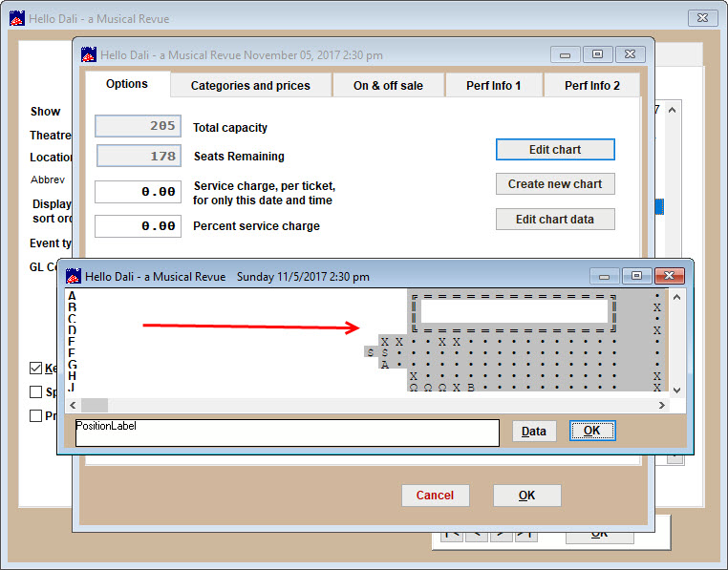Screen dimensions: 728x570
Task: Click the app icon in main window title bar
Action: point(17,18)
